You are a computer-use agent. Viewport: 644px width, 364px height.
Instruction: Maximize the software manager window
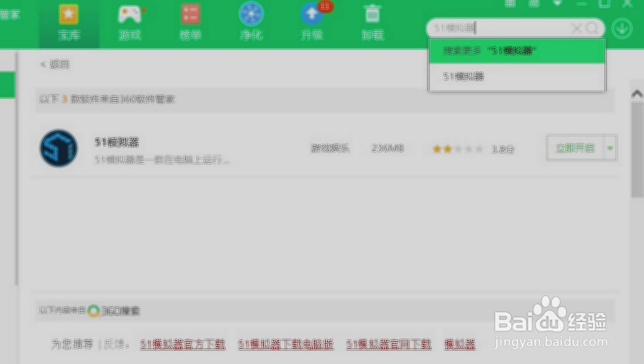tap(604, 4)
